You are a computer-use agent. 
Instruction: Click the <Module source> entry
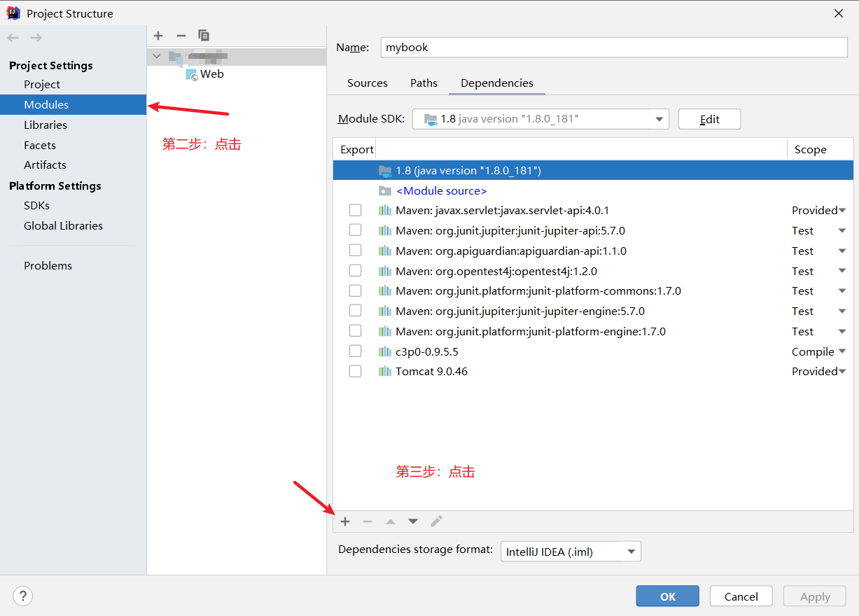click(441, 190)
